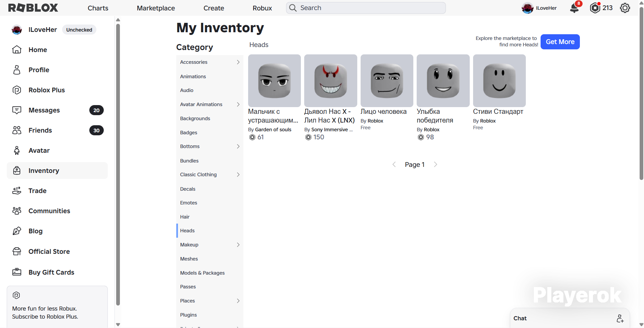The width and height of the screenshot is (644, 328).
Task: Open the Chat panel header
Action: 569,318
